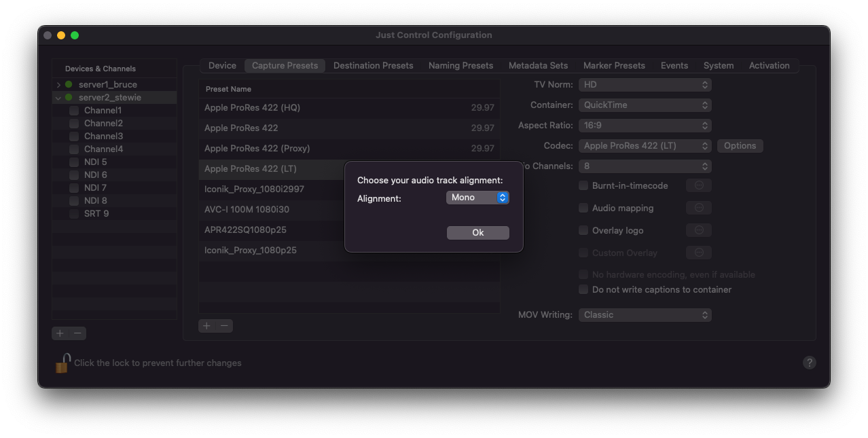The height and width of the screenshot is (438, 868).
Task: Select AVC-I 100M 1080i30 preset
Action: point(272,210)
